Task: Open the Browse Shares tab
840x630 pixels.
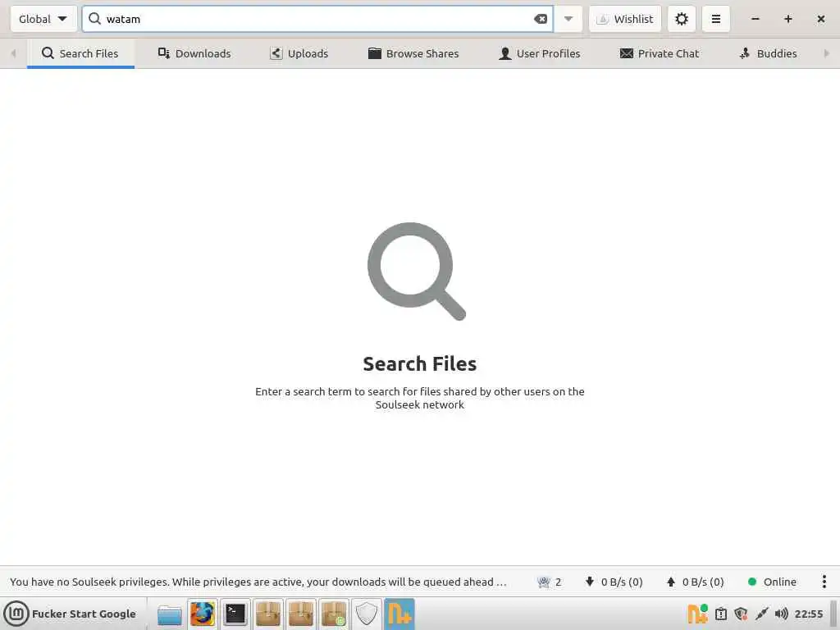Action: 413,53
